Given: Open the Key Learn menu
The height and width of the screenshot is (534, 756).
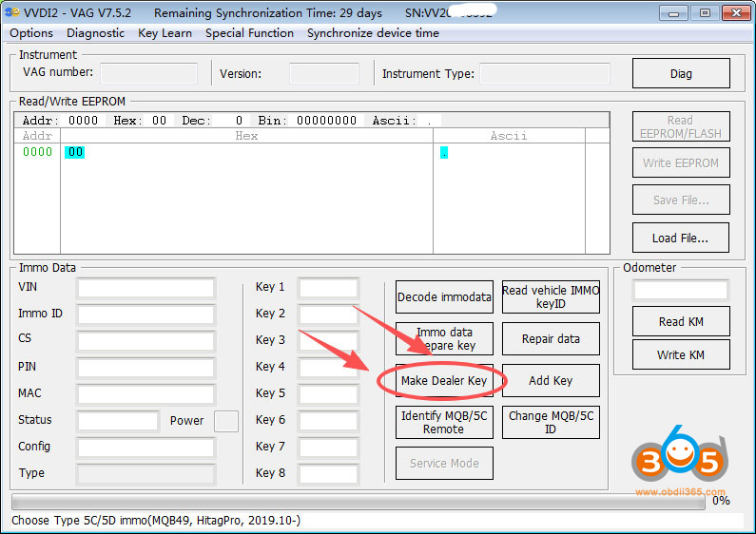Looking at the screenshot, I should pyautogui.click(x=165, y=33).
